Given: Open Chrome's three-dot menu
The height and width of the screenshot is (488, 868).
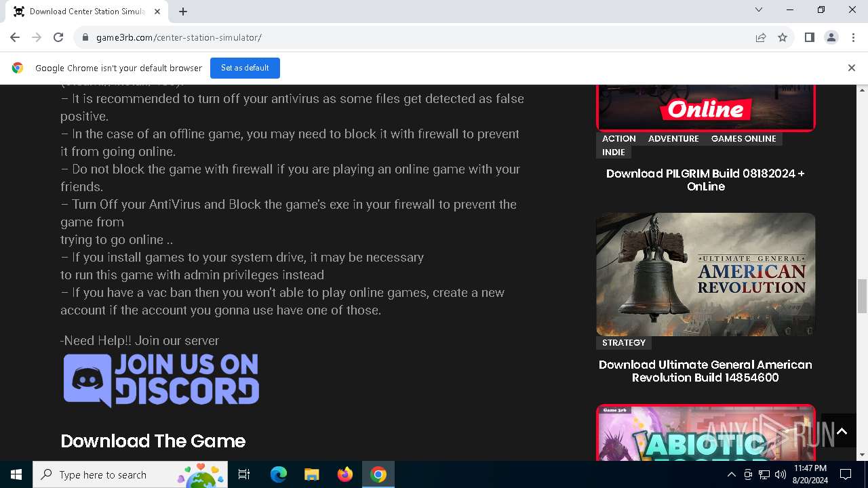Looking at the screenshot, I should click(852, 37).
